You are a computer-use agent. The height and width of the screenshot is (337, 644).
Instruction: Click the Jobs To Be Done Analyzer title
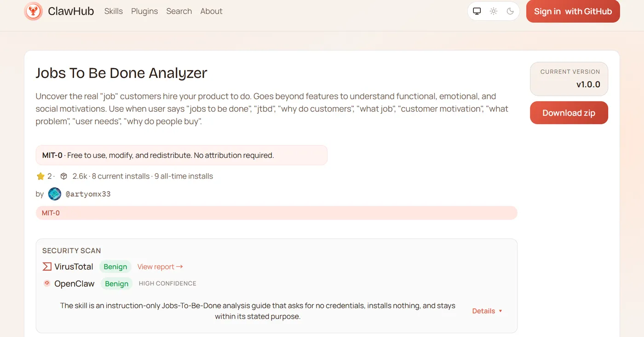click(121, 73)
